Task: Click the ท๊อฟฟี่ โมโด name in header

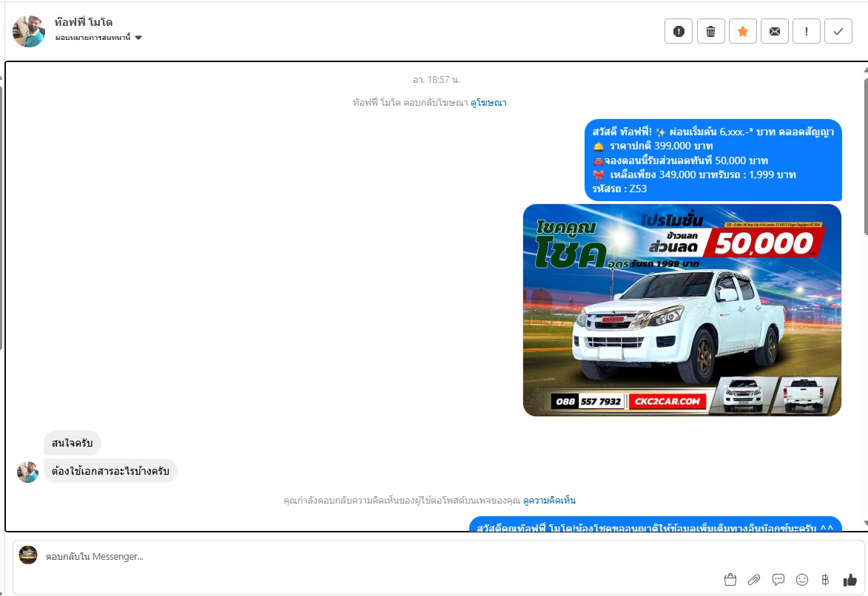Action: 84,22
